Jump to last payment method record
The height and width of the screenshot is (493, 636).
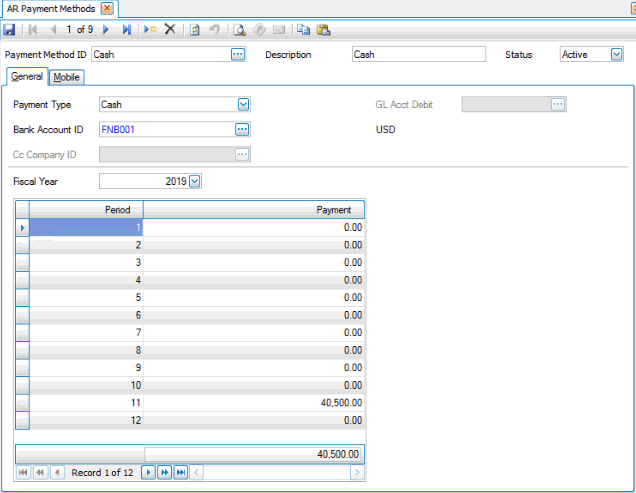[x=127, y=30]
